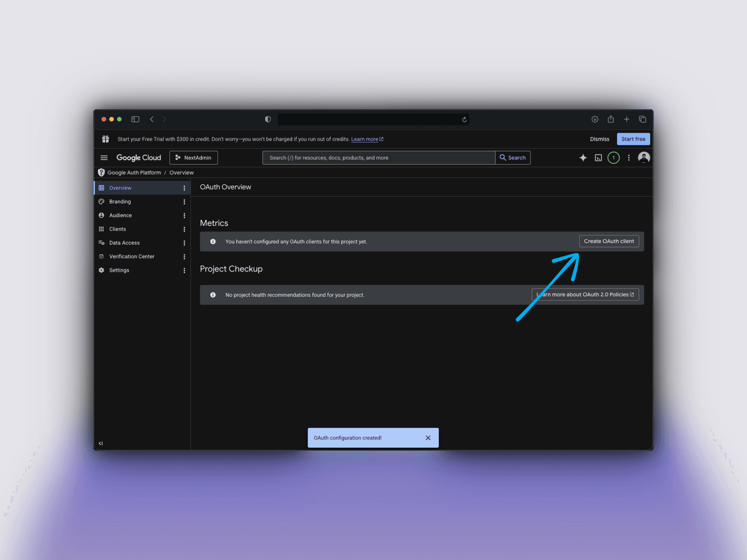Open the account avatar menu
This screenshot has height=560, width=747.
(x=644, y=157)
